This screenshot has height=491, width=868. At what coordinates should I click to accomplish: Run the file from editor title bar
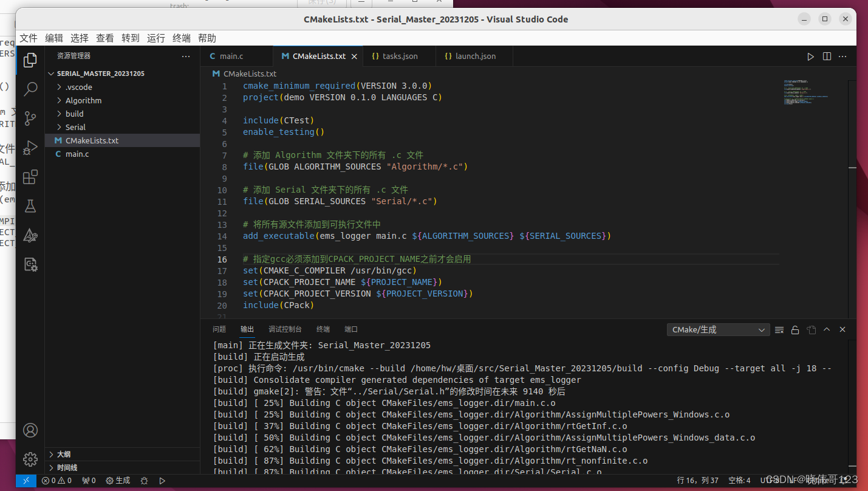[810, 57]
